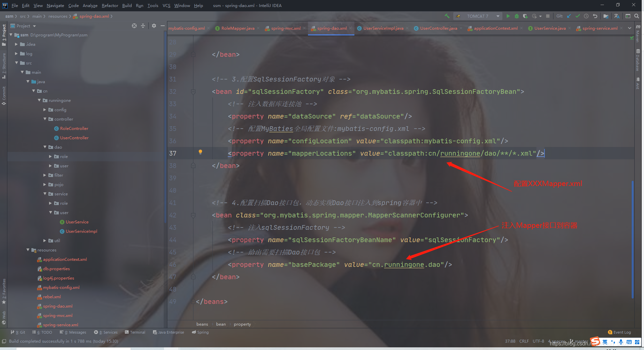644x350 pixels.
Task: Run TOMCAT 7 with the green play icon
Action: tap(508, 16)
